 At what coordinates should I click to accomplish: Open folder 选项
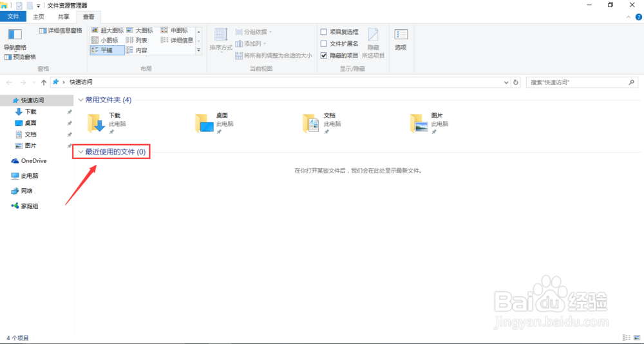[x=401, y=40]
